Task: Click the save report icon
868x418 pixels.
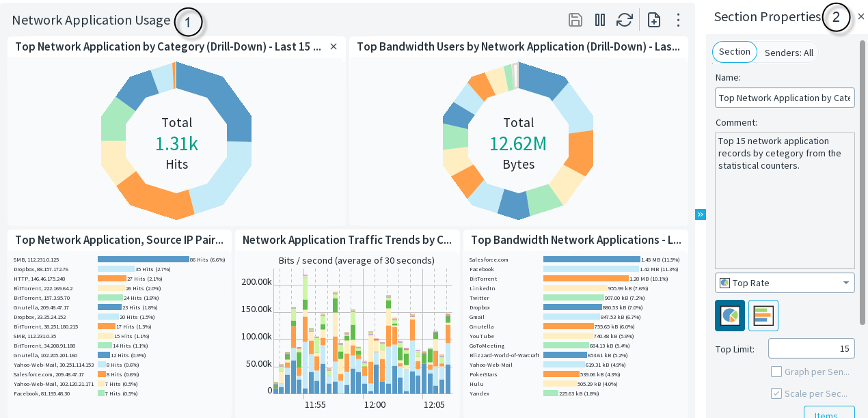Action: click(575, 20)
